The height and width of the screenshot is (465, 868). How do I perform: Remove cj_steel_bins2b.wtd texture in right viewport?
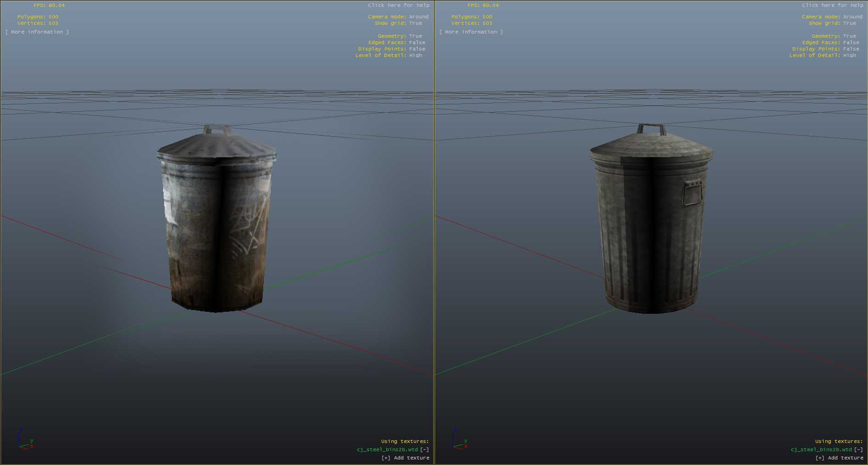(858, 449)
